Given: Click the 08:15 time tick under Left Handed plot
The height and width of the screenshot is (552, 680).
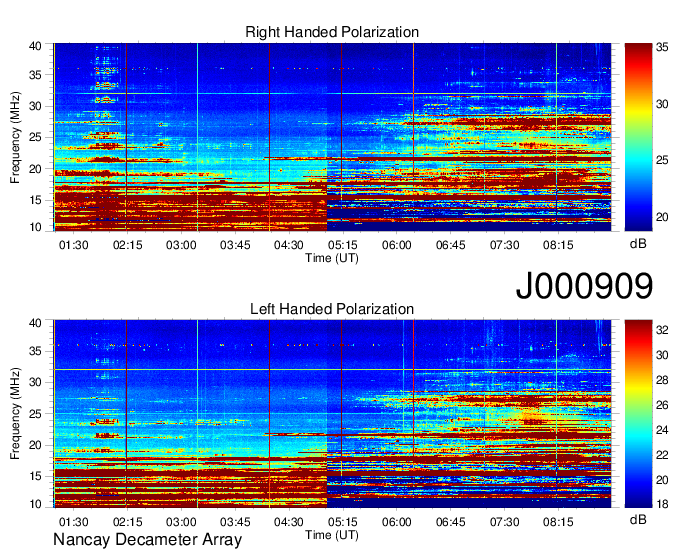Looking at the screenshot, I should click(558, 522).
